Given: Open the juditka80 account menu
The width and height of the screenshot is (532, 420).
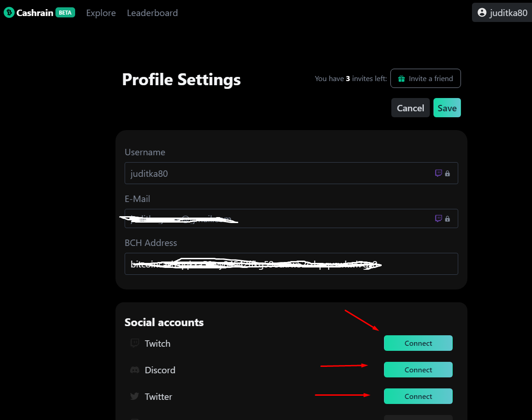Looking at the screenshot, I should coord(502,12).
